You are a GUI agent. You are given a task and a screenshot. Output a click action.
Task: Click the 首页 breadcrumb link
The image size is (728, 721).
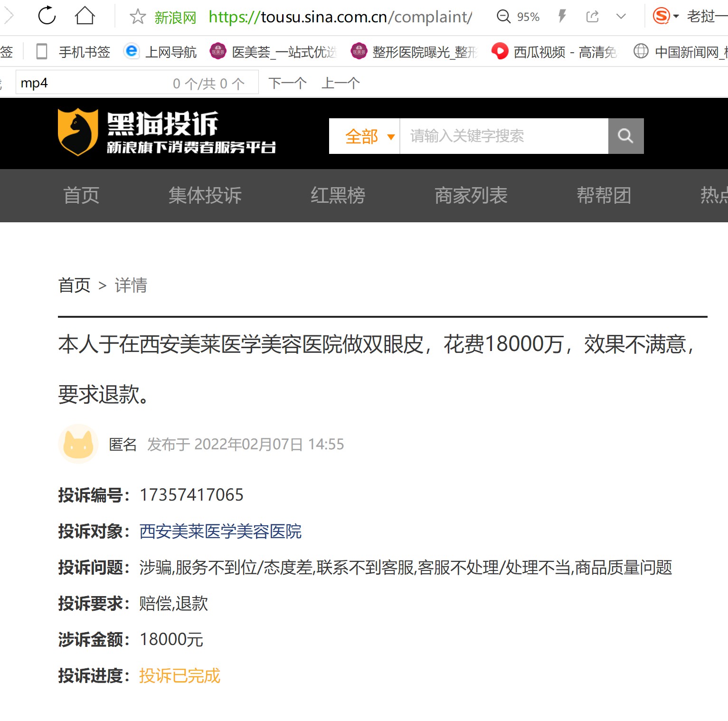tap(74, 285)
